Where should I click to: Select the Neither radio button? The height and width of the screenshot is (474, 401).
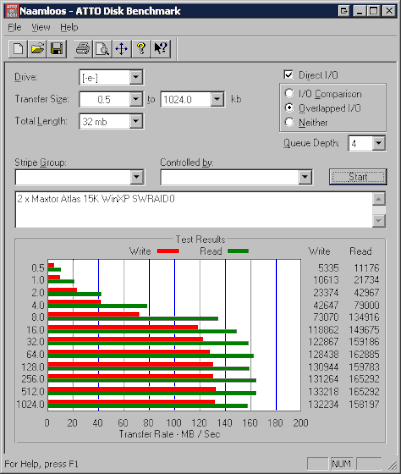point(289,122)
